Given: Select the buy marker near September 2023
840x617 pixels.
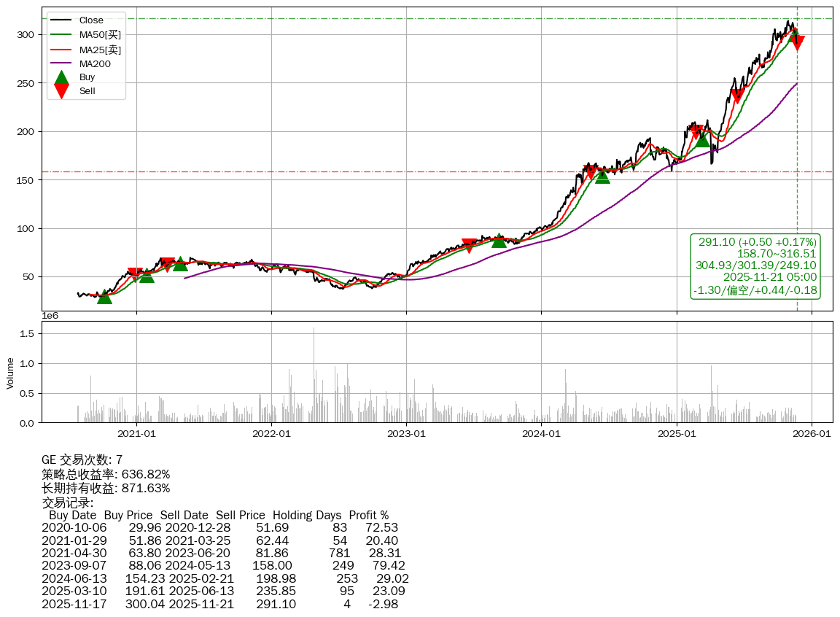Looking at the screenshot, I should click(499, 240).
